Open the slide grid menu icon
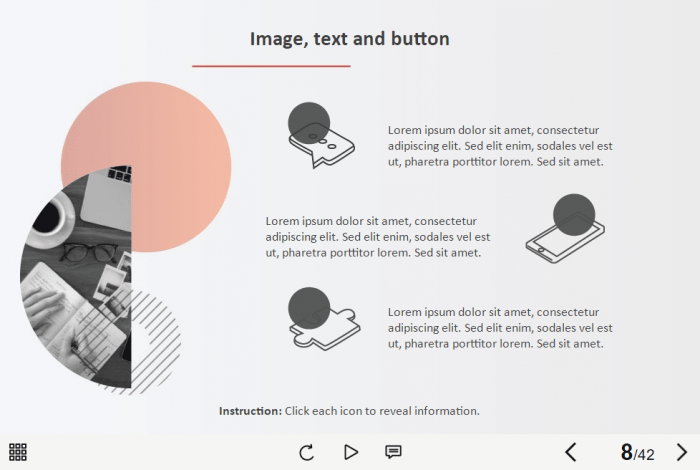This screenshot has height=470, width=700. click(18, 452)
